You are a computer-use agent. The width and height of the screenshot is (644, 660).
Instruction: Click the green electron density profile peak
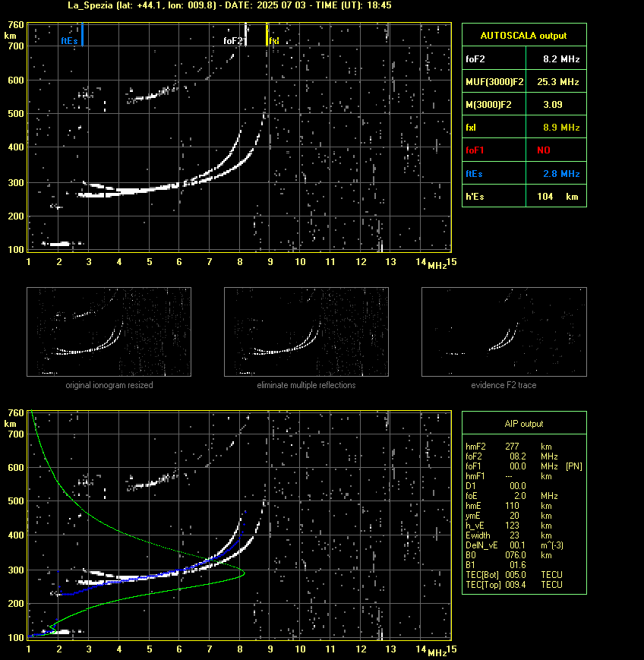click(x=243, y=573)
